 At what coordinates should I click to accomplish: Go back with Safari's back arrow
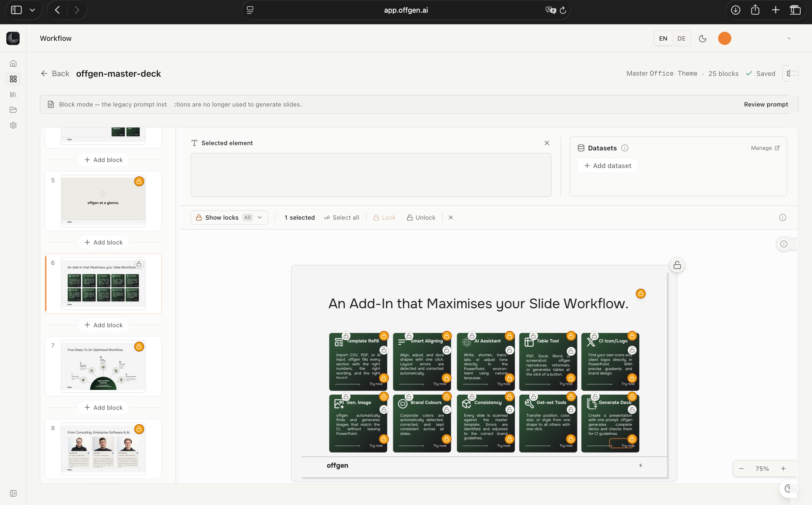point(57,10)
